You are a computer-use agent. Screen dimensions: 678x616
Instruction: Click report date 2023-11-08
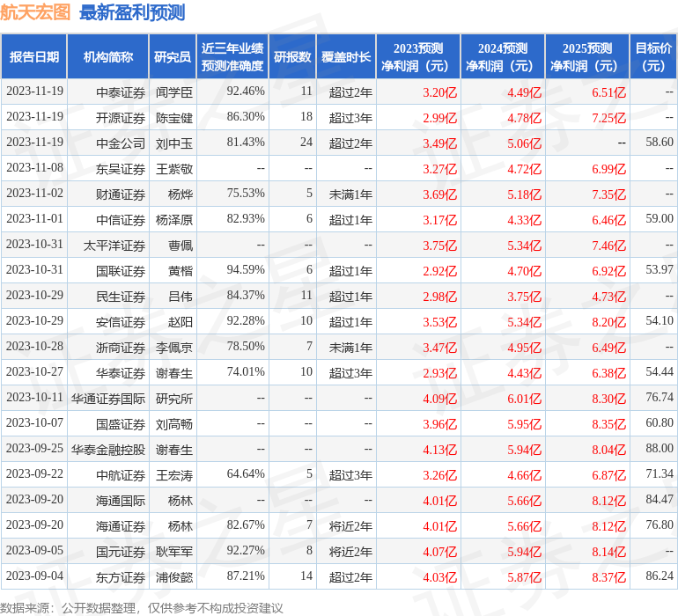click(34, 167)
